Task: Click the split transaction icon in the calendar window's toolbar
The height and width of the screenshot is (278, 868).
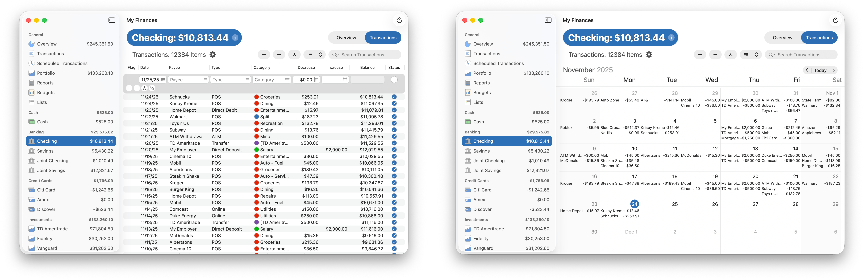Action: point(731,55)
